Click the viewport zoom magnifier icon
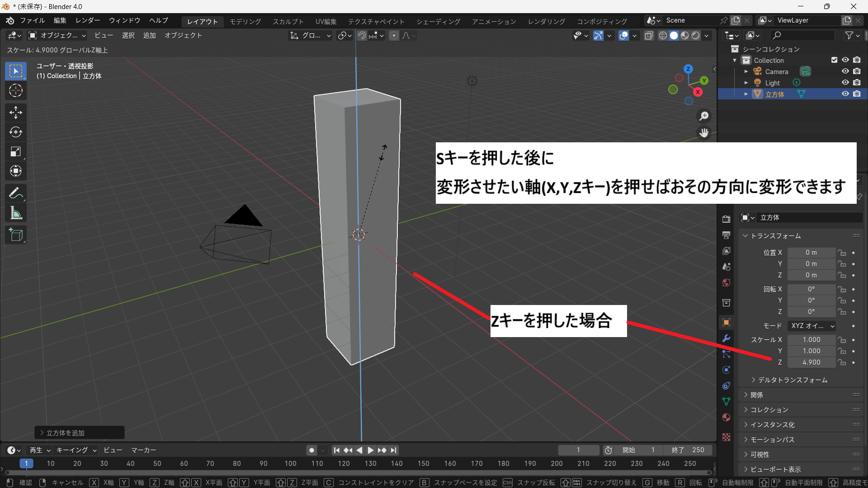The height and width of the screenshot is (488, 868). click(x=704, y=116)
